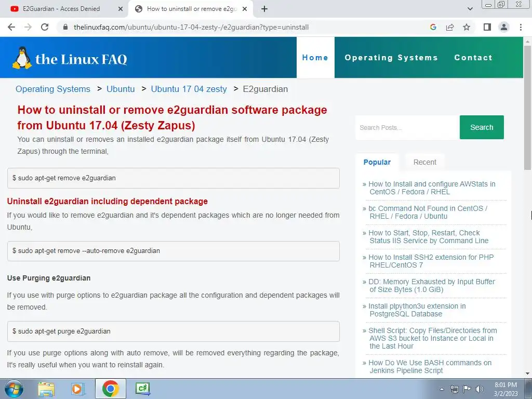Click the padlock site info icon
532x399 pixels.
point(66,27)
